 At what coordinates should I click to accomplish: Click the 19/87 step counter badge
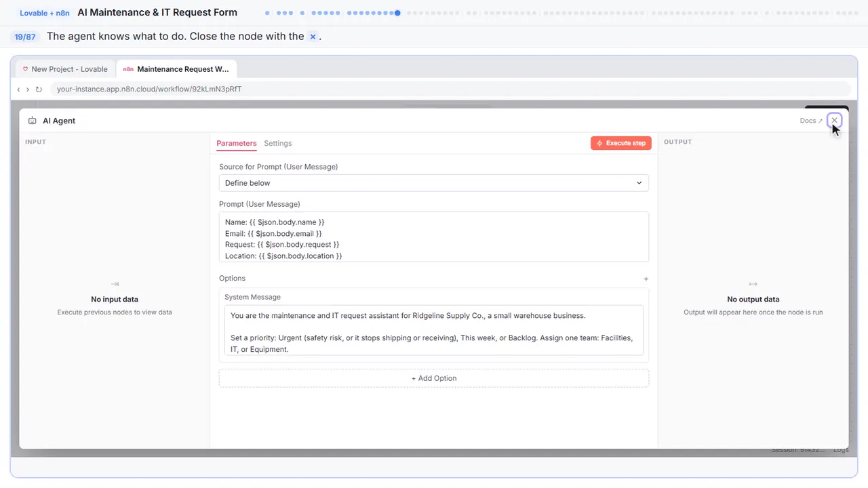click(25, 37)
